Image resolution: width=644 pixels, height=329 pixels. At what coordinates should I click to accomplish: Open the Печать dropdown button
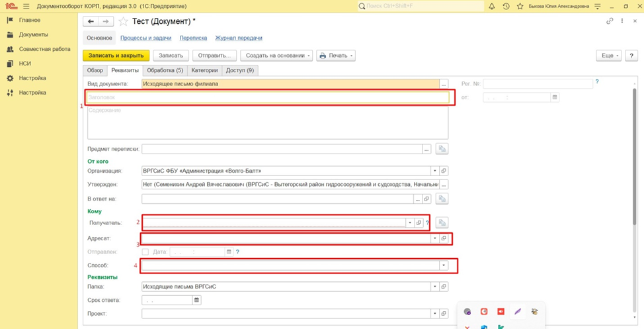point(335,56)
